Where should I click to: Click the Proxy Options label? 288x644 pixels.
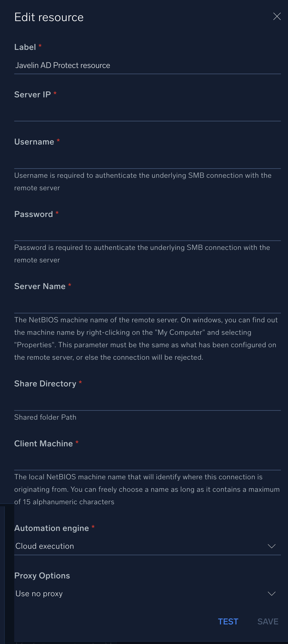[42, 576]
